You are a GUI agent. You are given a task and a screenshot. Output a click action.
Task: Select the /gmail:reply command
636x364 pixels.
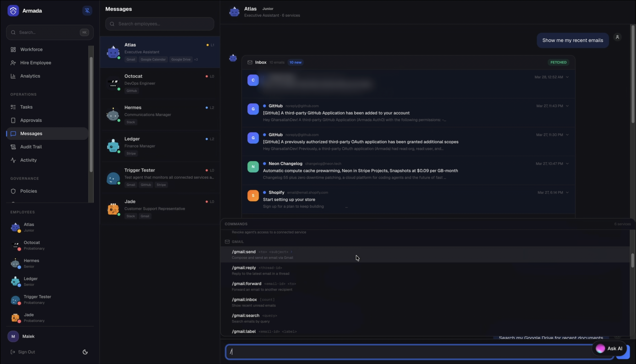244,268
